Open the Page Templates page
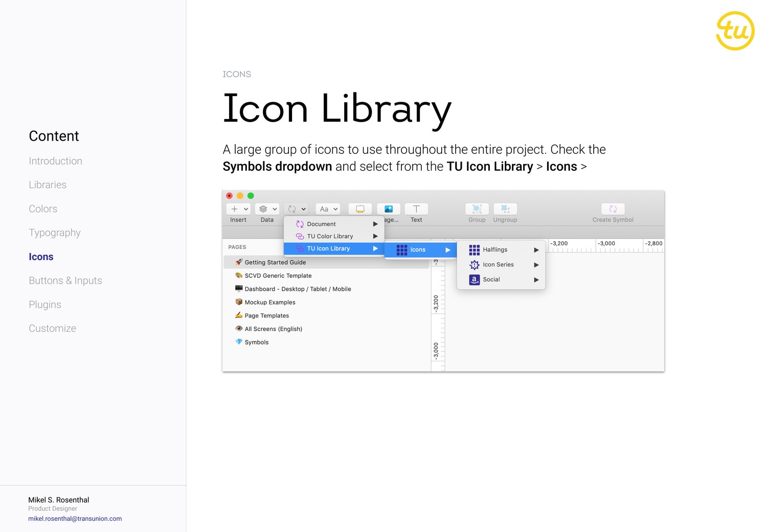 [326, 315]
